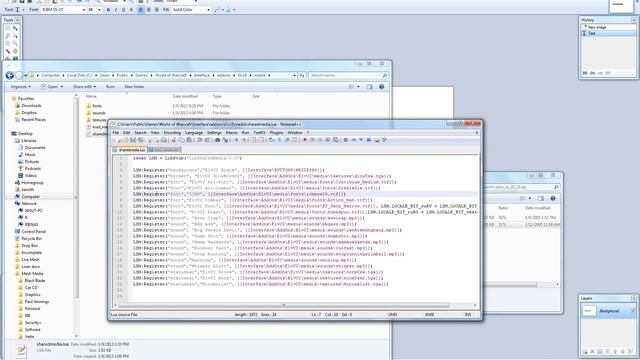Open Notepad++ TextFX menu
640x360 pixels.
click(x=260, y=133)
